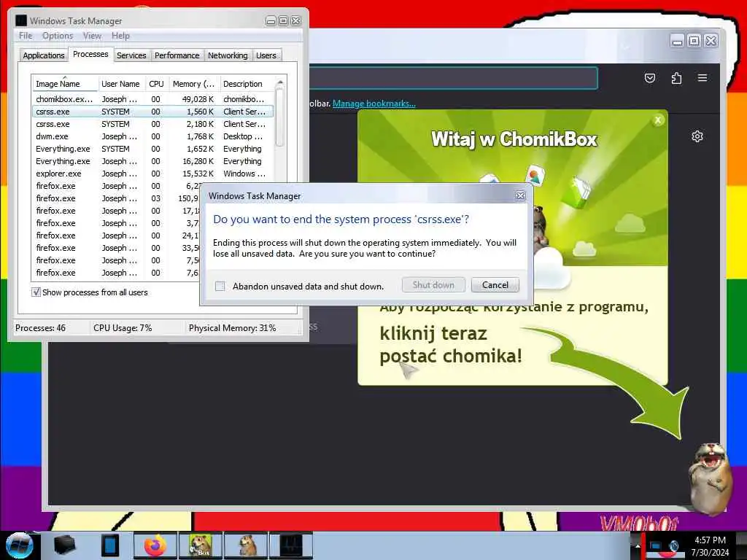Sort processes by CPU column
Screen dimensions: 747x560
tap(156, 84)
